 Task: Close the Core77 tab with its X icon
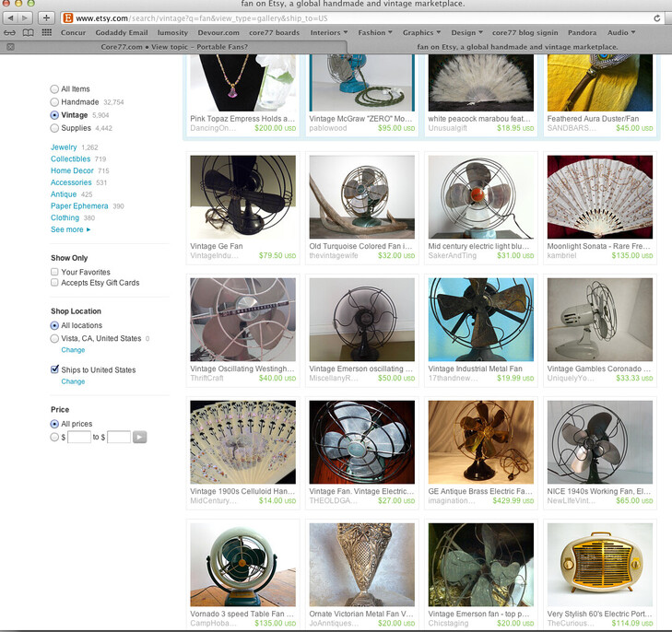click(11, 47)
